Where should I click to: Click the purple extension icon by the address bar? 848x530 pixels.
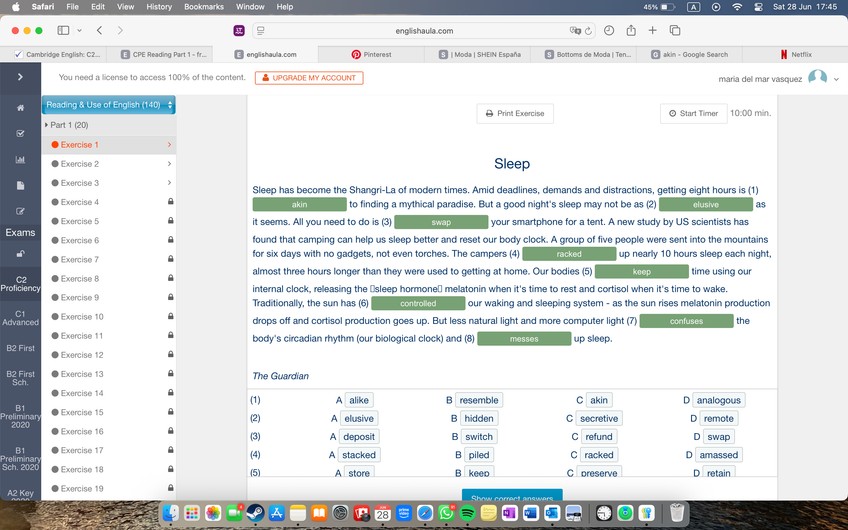point(239,31)
